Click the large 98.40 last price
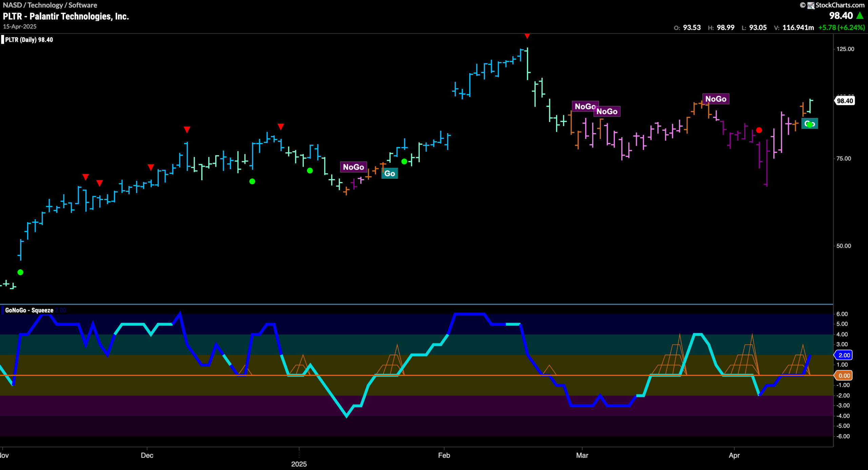 pyautogui.click(x=841, y=16)
